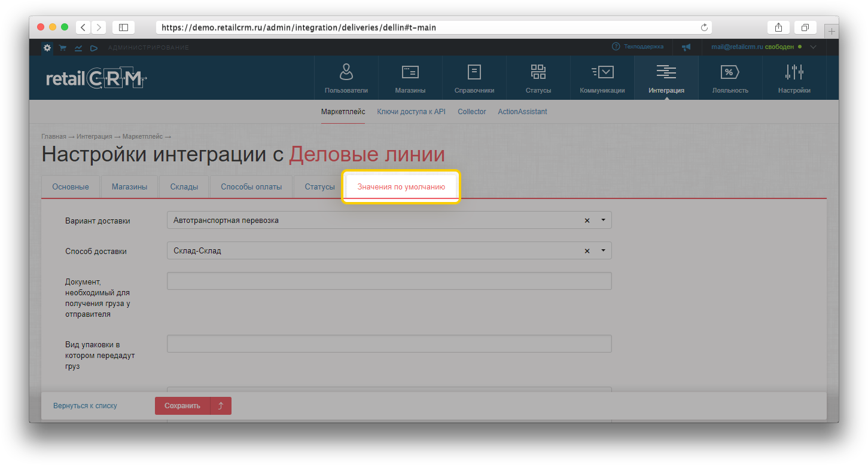Click the Safari show tabs icon

point(805,27)
